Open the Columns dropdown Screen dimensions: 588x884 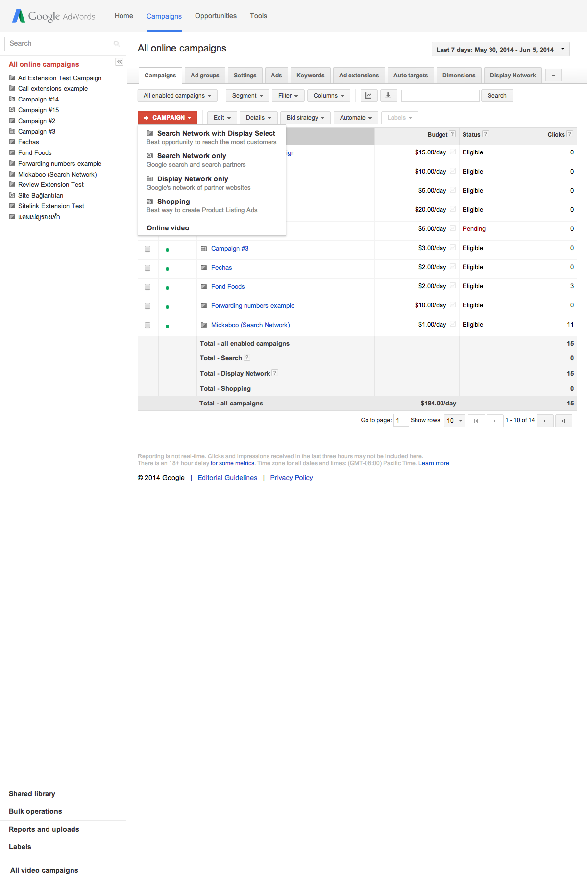click(x=329, y=96)
